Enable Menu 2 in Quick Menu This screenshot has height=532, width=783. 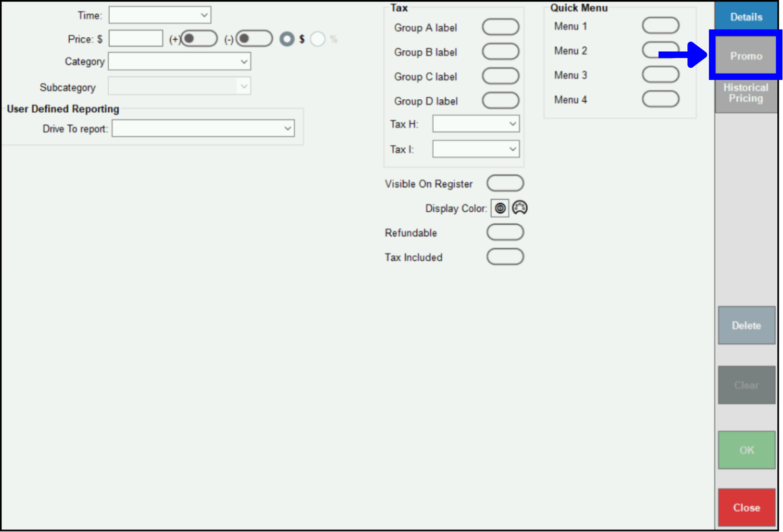click(661, 50)
